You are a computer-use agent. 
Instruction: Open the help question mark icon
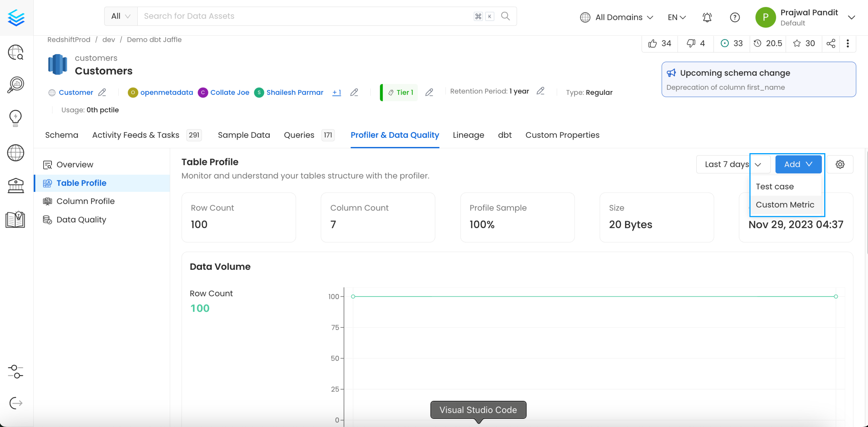(x=735, y=17)
